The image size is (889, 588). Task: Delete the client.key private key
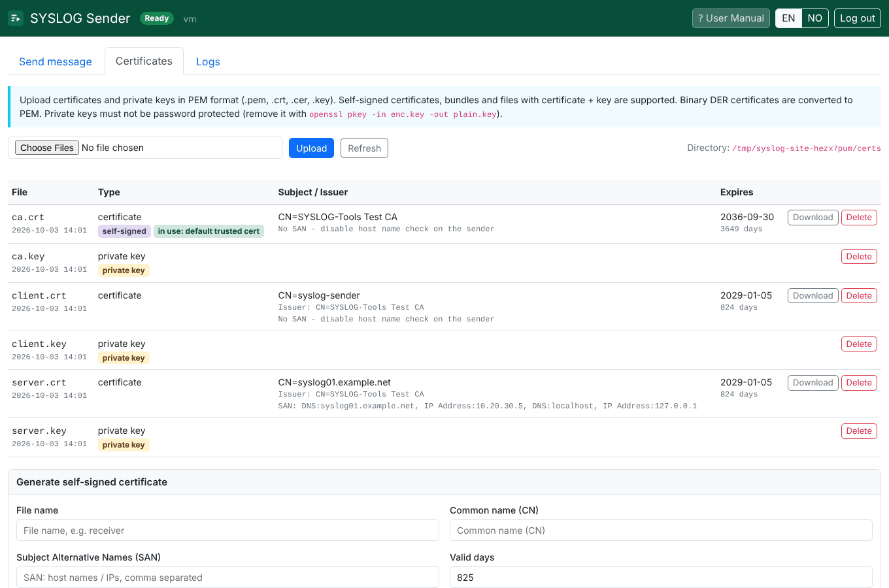[x=859, y=344]
